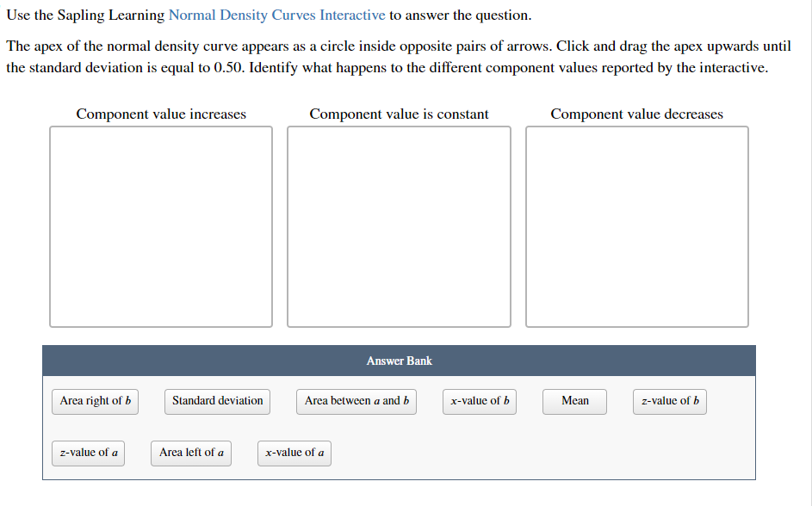Select the 'Area between a and b' tile

[x=356, y=401]
